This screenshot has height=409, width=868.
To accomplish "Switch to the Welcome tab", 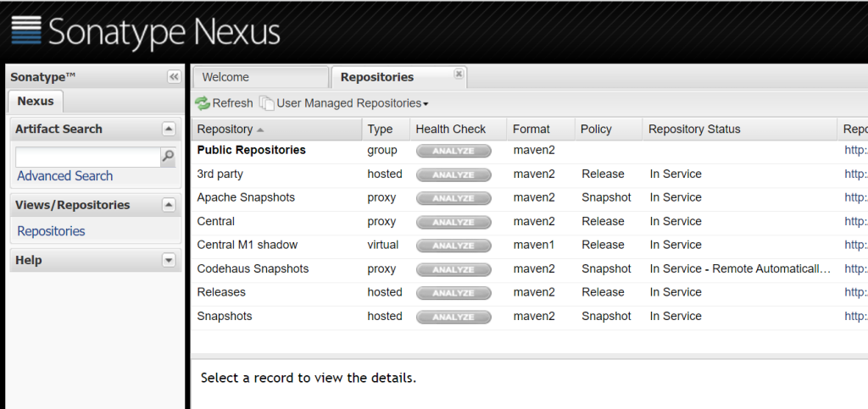I will pos(261,77).
